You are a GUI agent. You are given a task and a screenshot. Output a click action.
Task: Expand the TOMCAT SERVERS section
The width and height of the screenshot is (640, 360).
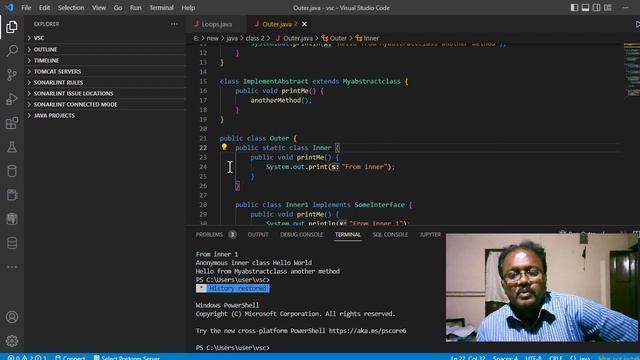coord(105,71)
